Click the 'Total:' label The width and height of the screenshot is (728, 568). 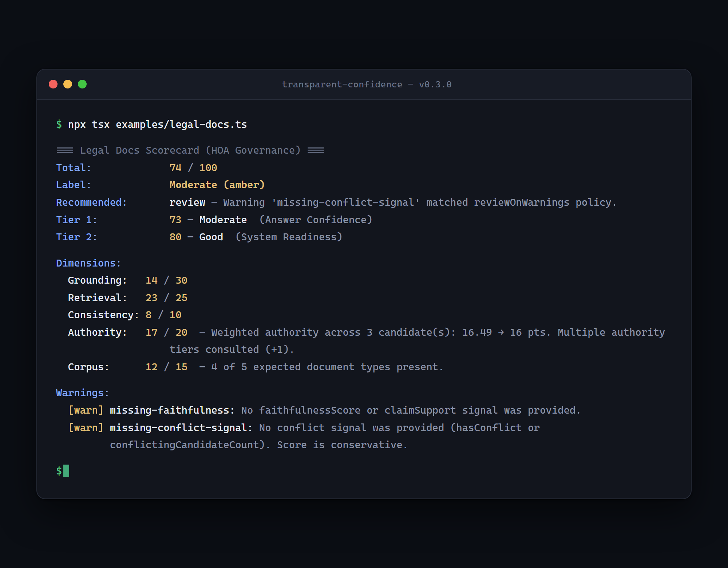[74, 168]
